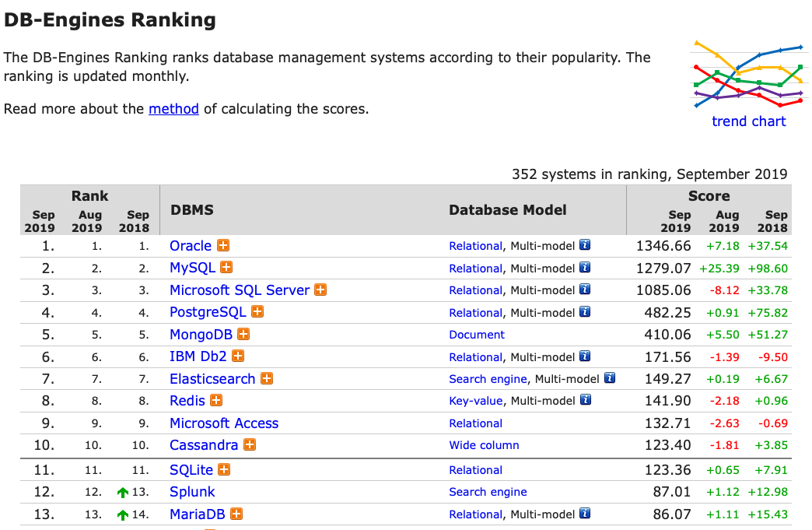
Task: Click SQLite's score 123.36
Action: (667, 470)
